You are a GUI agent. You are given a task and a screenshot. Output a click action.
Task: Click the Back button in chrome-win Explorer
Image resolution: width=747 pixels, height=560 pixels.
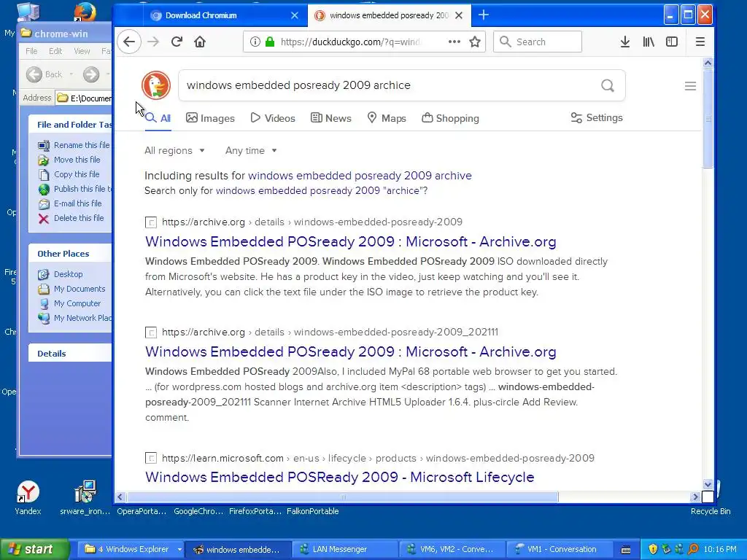(44, 74)
